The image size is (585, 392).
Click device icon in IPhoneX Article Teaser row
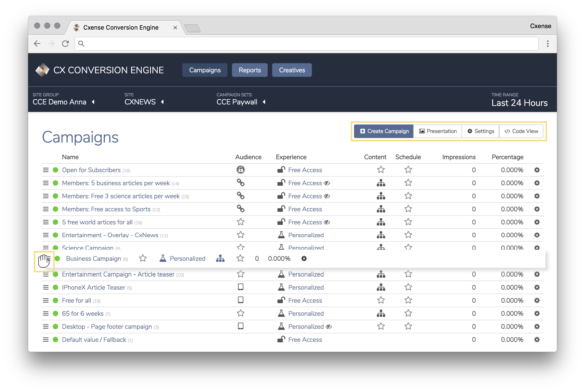point(241,287)
